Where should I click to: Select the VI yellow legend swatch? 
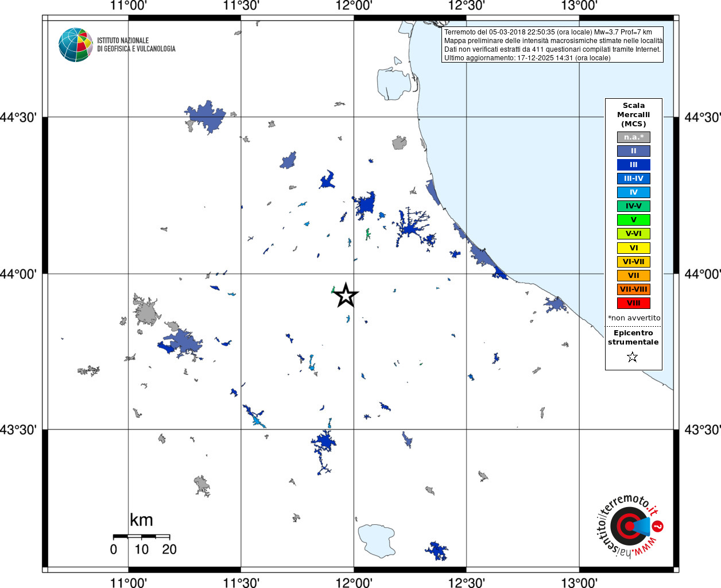634,248
